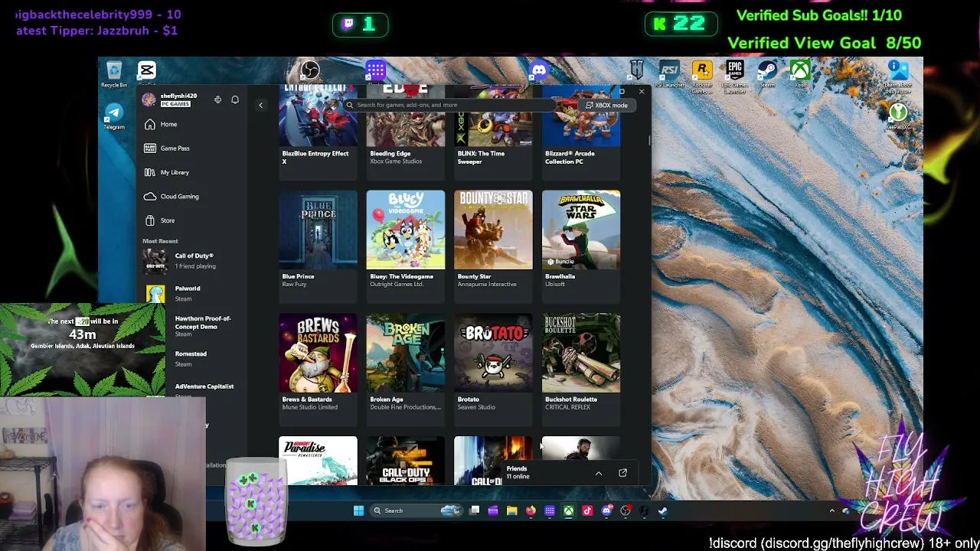Click the Friends 11 online label
The width and height of the screenshot is (980, 551).
(x=518, y=472)
